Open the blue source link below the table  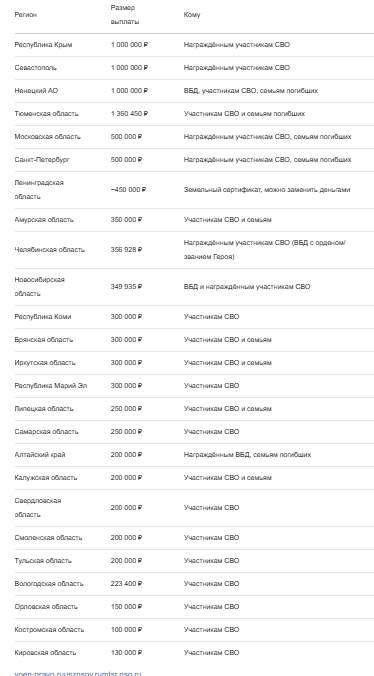(78, 673)
